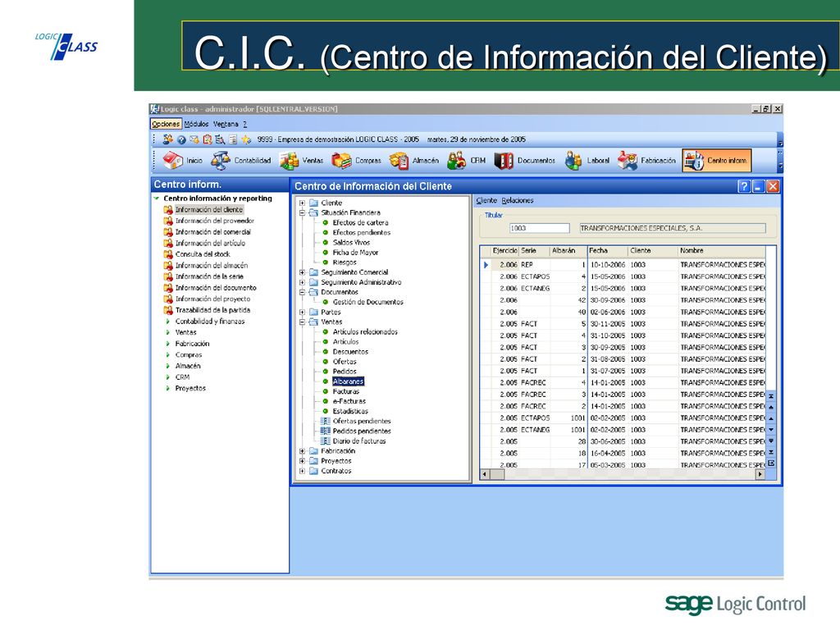The image size is (840, 630).
Task: Open the Módulos menu
Action: [196, 124]
